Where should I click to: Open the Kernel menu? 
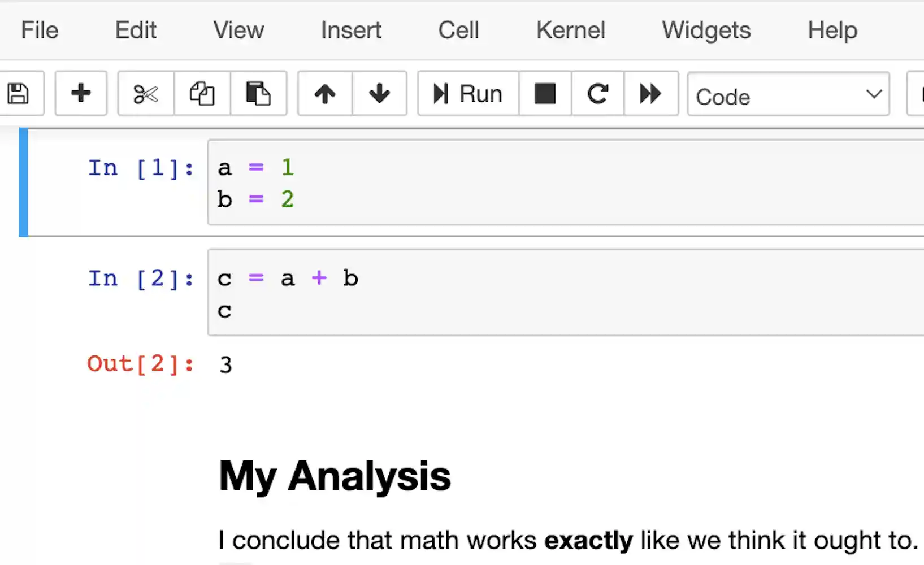click(570, 30)
